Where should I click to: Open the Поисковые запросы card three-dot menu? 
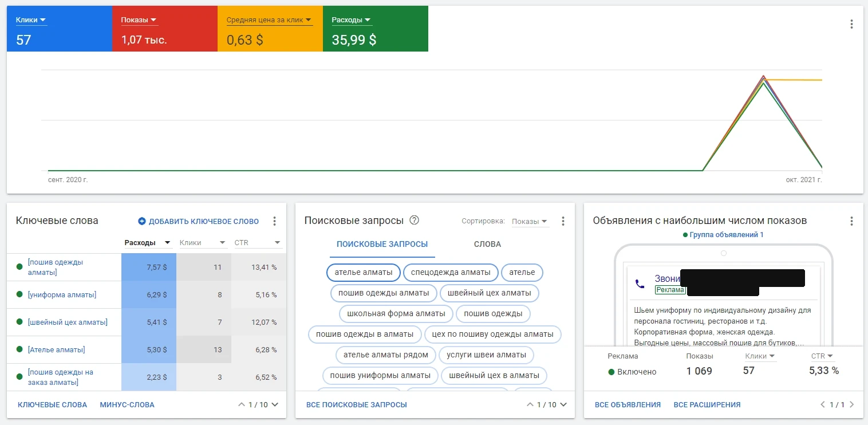563,221
